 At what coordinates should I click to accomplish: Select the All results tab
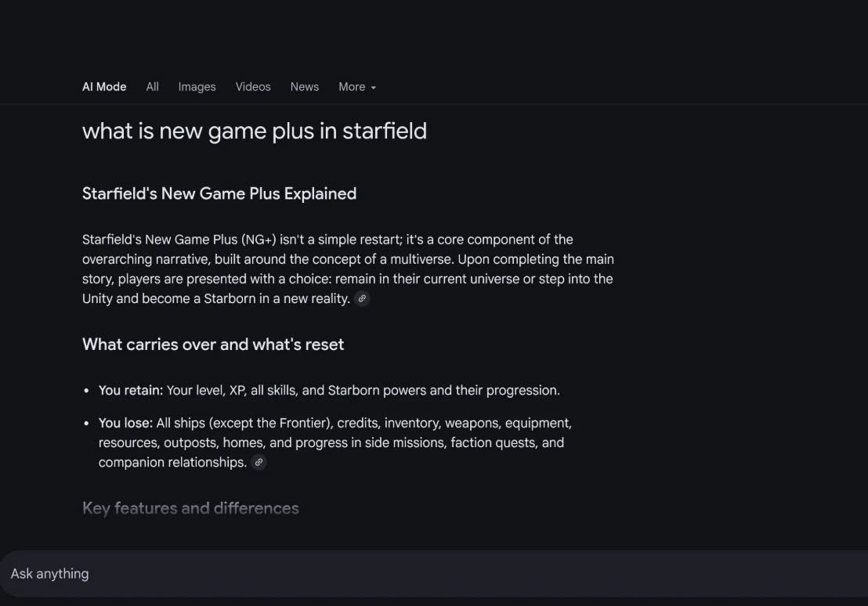(x=152, y=87)
